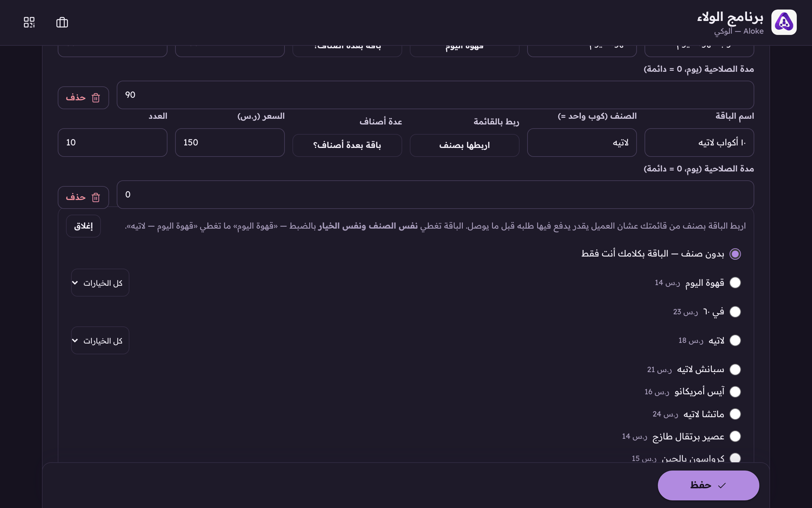This screenshot has height=508, width=812.
Task: Select سبانش لاتيه radio option
Action: [735, 369]
